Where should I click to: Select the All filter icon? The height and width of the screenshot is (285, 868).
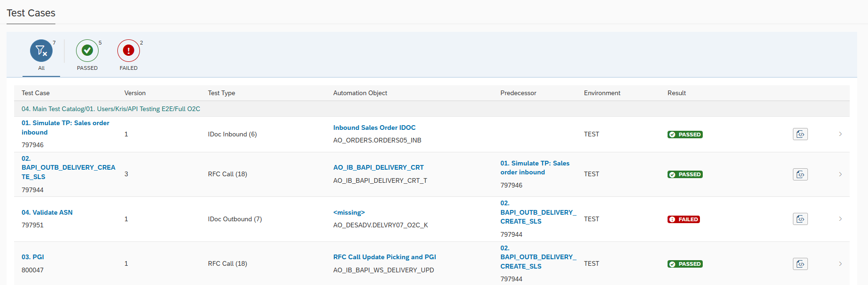(x=41, y=51)
